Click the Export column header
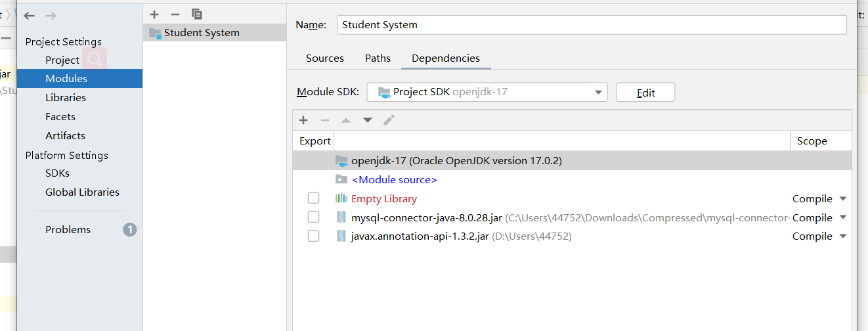Viewport: 868px width, 331px height. pyautogui.click(x=315, y=141)
